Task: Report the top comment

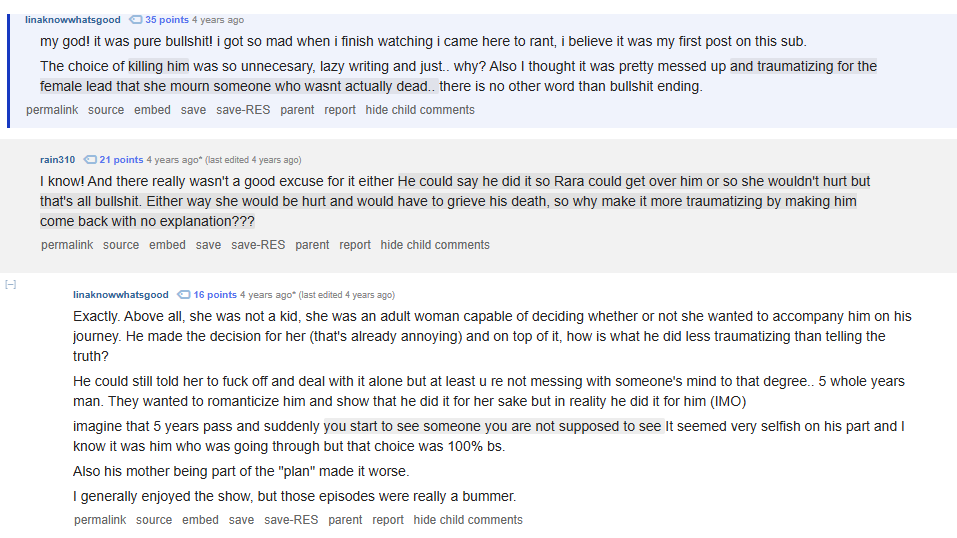Action: coord(340,110)
